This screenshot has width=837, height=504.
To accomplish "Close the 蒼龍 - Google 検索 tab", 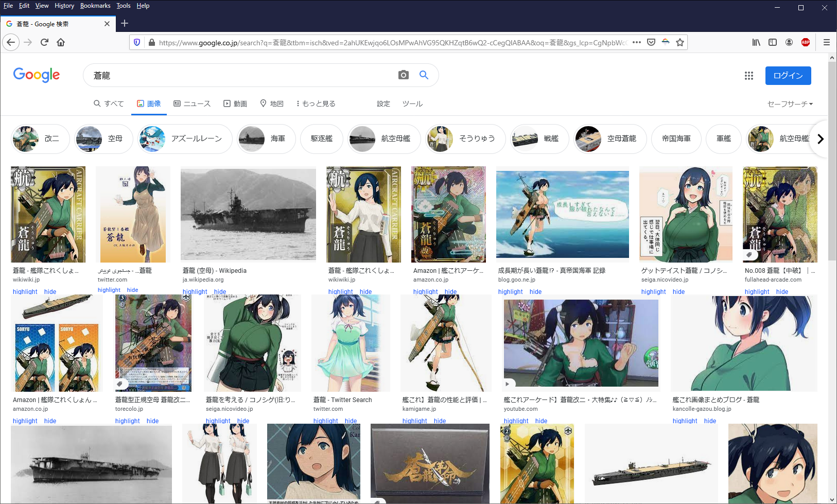I will click(107, 24).
